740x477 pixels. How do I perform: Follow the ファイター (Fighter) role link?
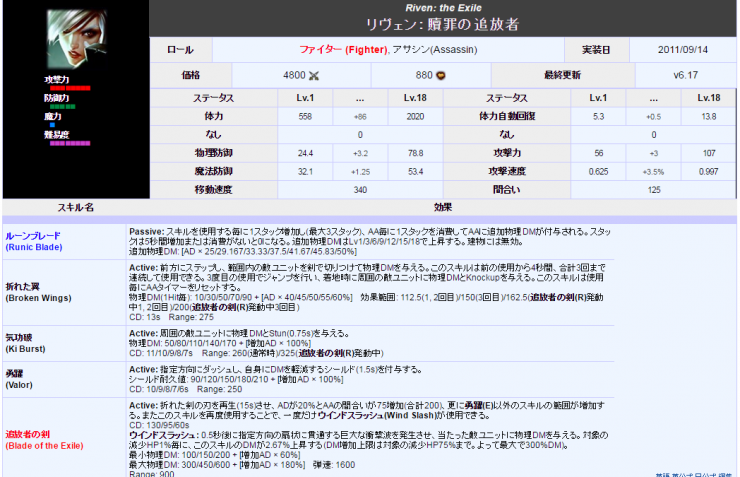343,50
